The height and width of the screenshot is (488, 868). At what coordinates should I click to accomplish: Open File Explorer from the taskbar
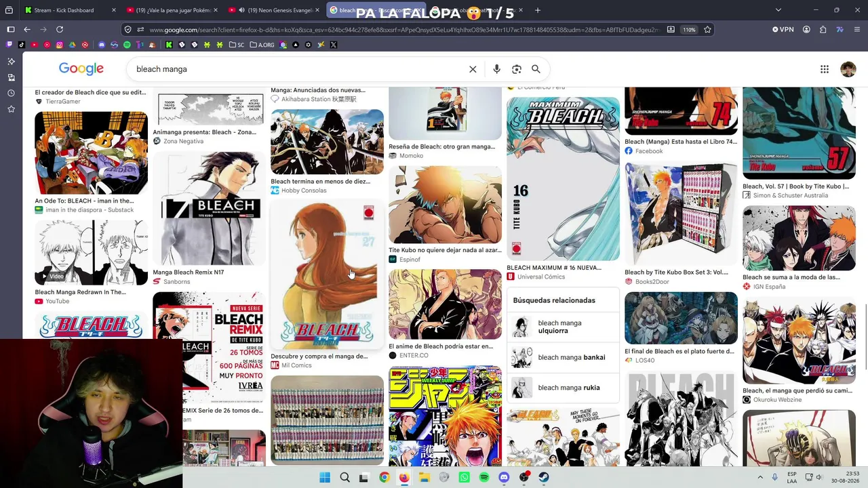pyautogui.click(x=425, y=477)
